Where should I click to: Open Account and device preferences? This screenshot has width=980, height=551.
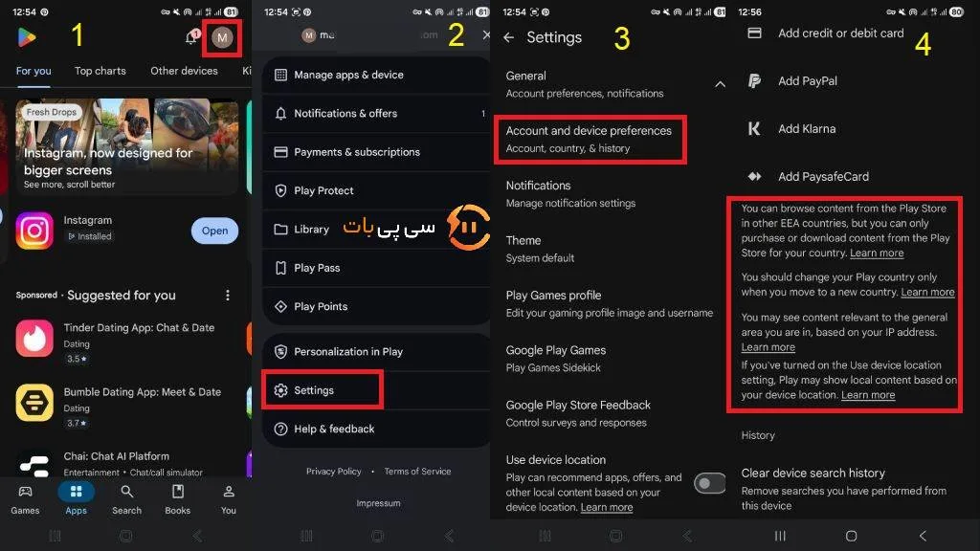click(x=590, y=139)
